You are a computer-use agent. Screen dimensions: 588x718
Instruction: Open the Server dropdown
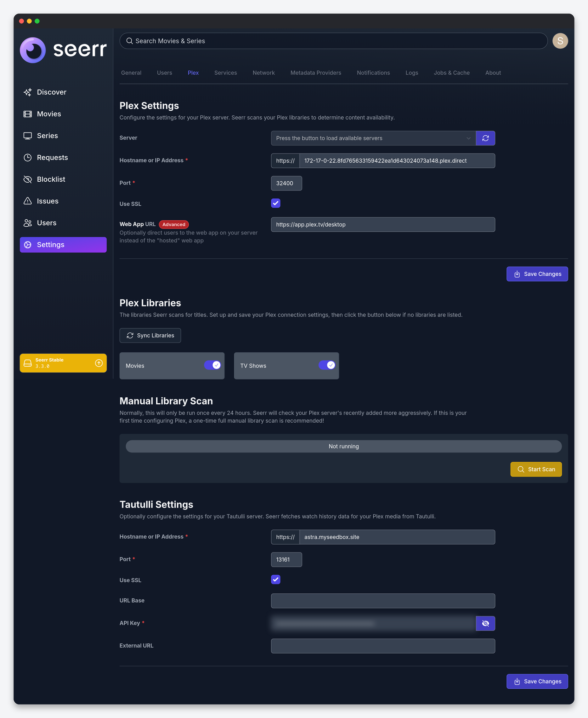373,138
